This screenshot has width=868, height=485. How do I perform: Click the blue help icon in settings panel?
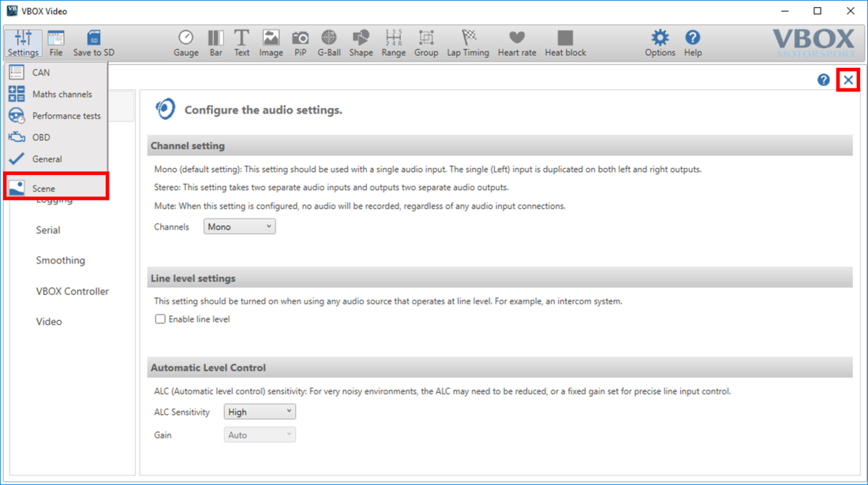[x=824, y=80]
